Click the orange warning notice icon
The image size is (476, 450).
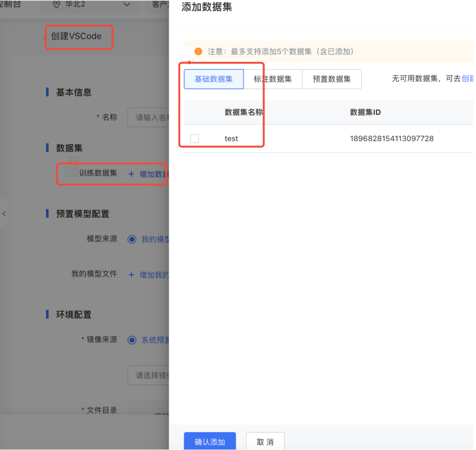[198, 51]
